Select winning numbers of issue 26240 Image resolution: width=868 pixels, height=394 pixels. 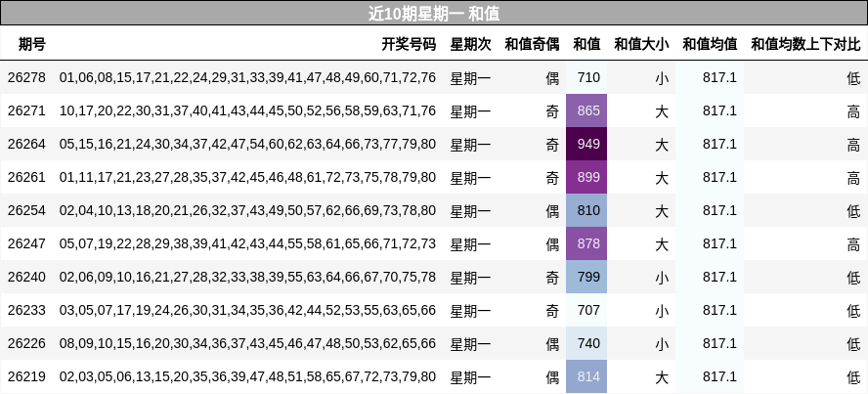(247, 277)
